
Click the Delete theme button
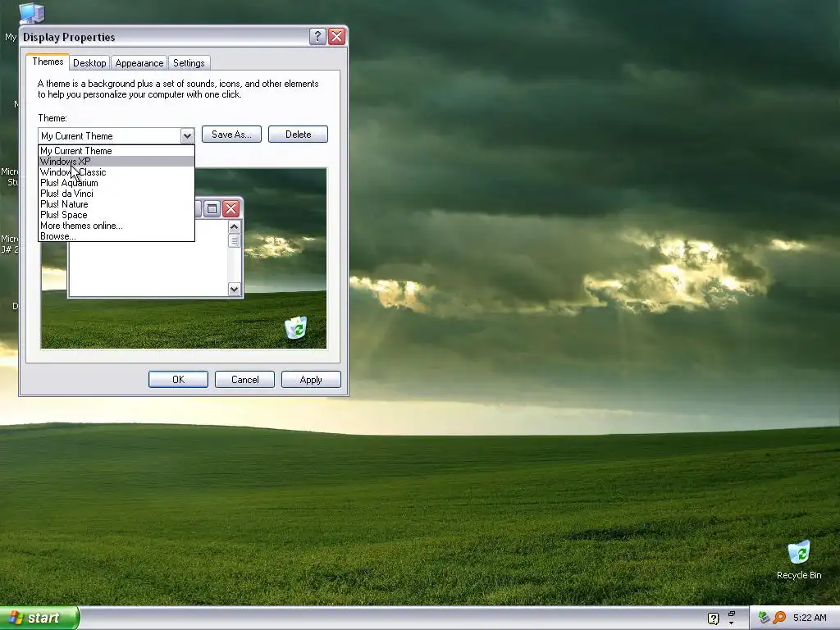coord(298,135)
